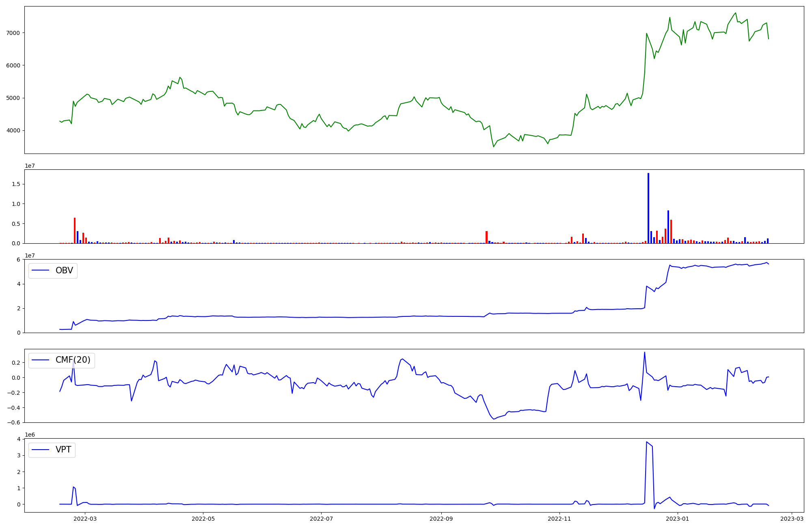Image resolution: width=812 pixels, height=528 pixels.
Task: Click the tallest blue volume bar
Action: [648, 207]
